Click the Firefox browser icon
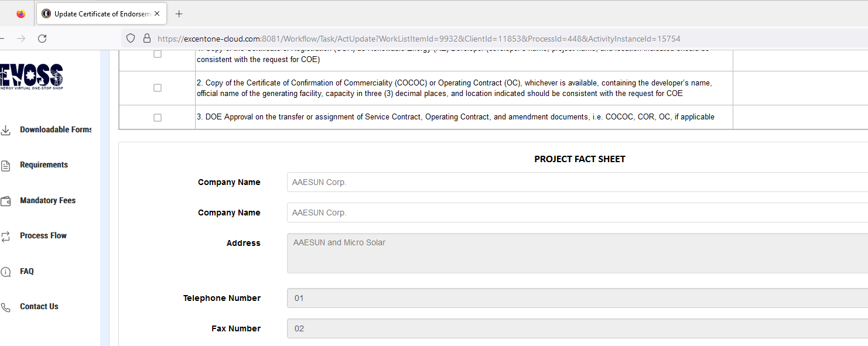868x346 pixels. tap(21, 13)
